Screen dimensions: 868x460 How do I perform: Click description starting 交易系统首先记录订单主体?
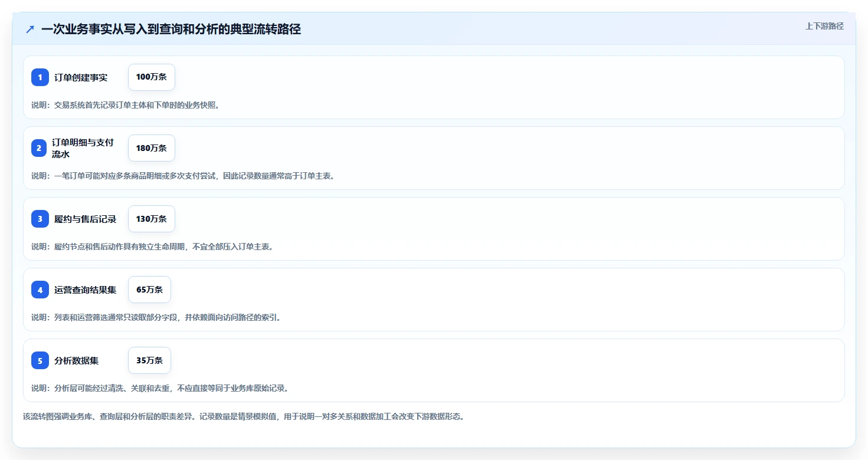point(126,105)
